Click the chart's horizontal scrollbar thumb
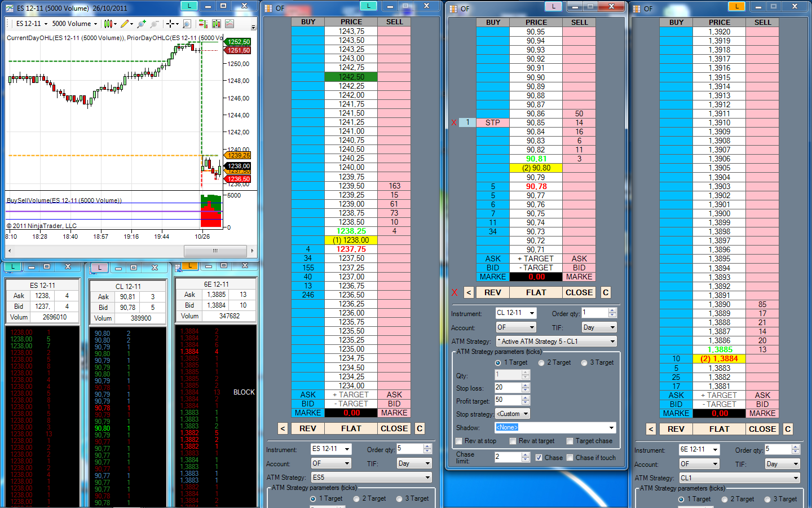Viewport: 812px width, 508px height. point(215,251)
